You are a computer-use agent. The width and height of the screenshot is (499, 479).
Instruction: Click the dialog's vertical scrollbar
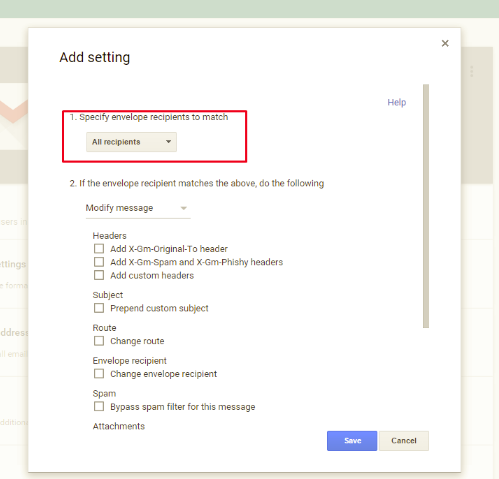click(426, 206)
